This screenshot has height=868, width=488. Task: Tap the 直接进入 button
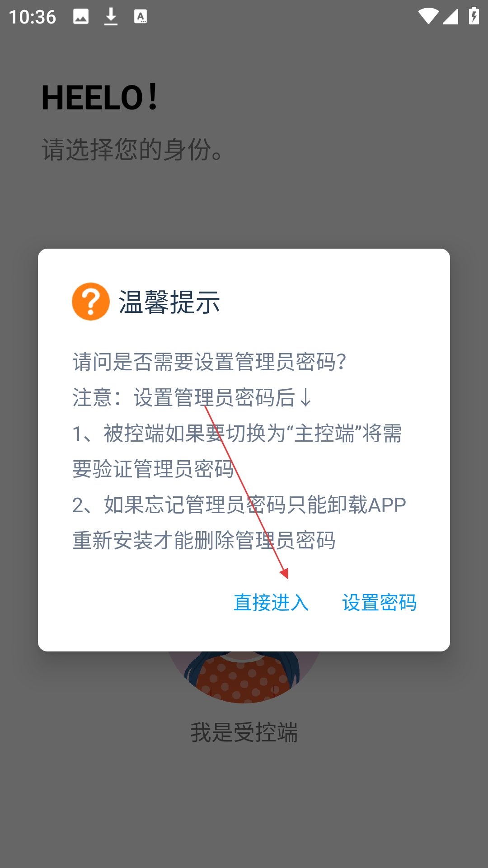271,603
